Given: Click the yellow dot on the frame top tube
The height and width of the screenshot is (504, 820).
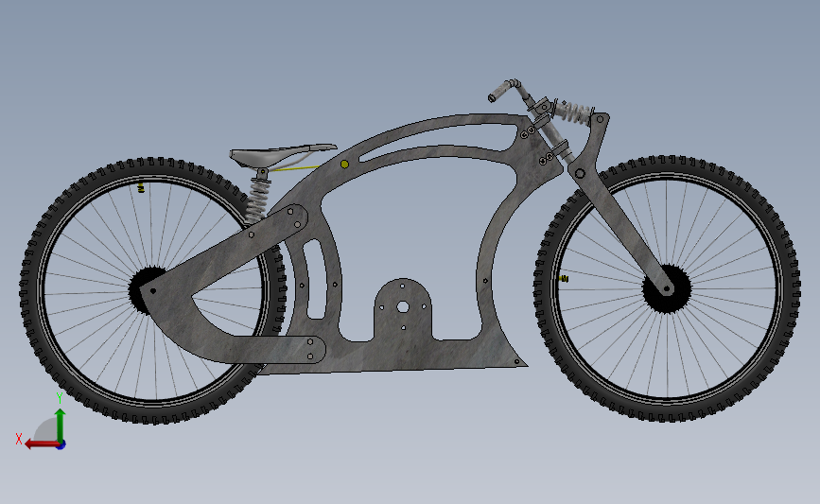Looking at the screenshot, I should point(344,165).
